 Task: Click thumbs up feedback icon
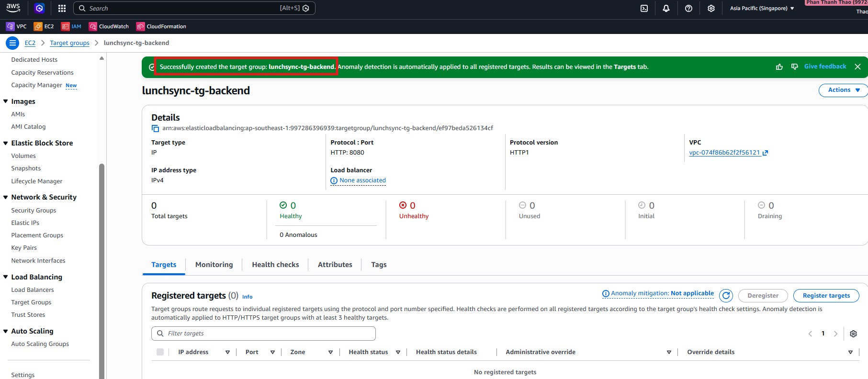pyautogui.click(x=779, y=67)
